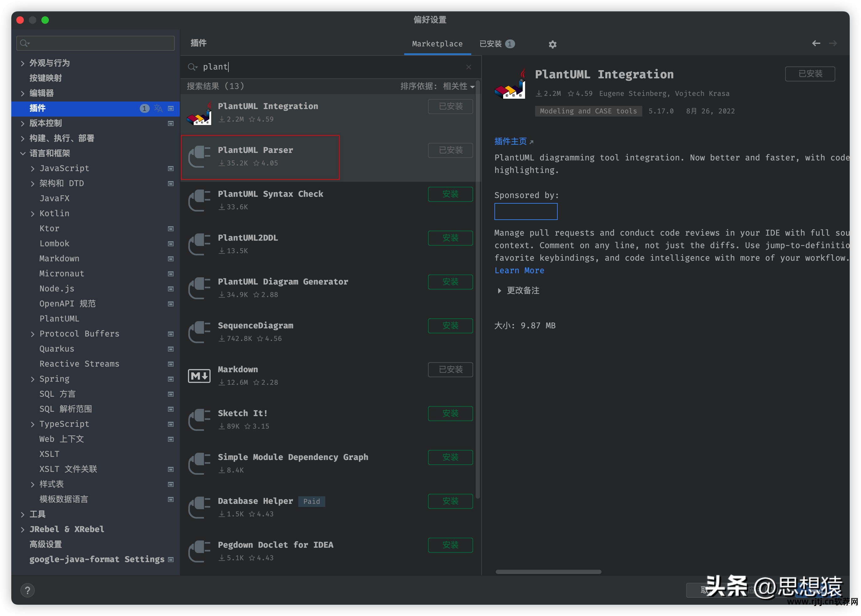This screenshot has height=616, width=861.
Task: Open 按键映射 settings page
Action: point(45,78)
